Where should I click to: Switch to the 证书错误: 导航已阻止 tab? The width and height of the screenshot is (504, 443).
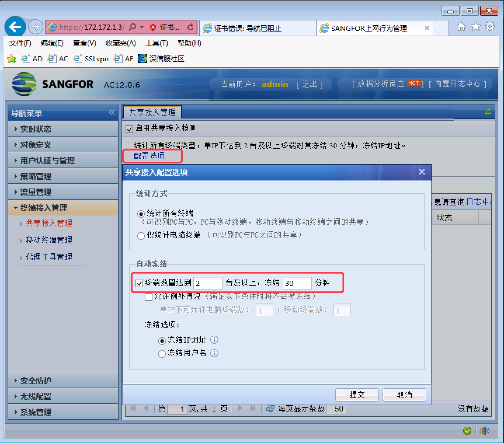pyautogui.click(x=258, y=28)
